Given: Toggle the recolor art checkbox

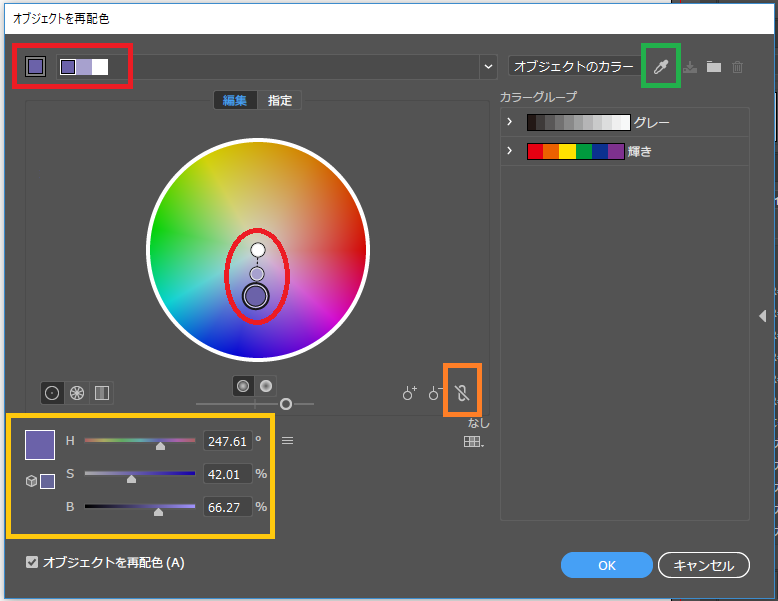Looking at the screenshot, I should point(32,562).
